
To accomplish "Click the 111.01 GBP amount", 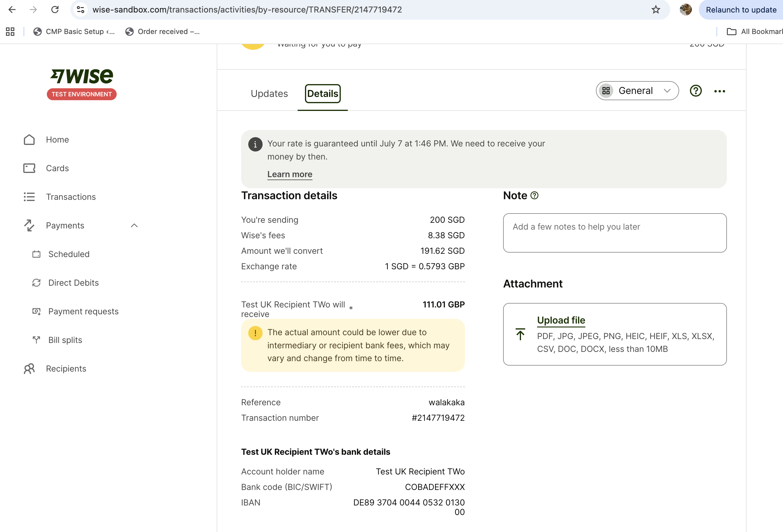I will [443, 304].
